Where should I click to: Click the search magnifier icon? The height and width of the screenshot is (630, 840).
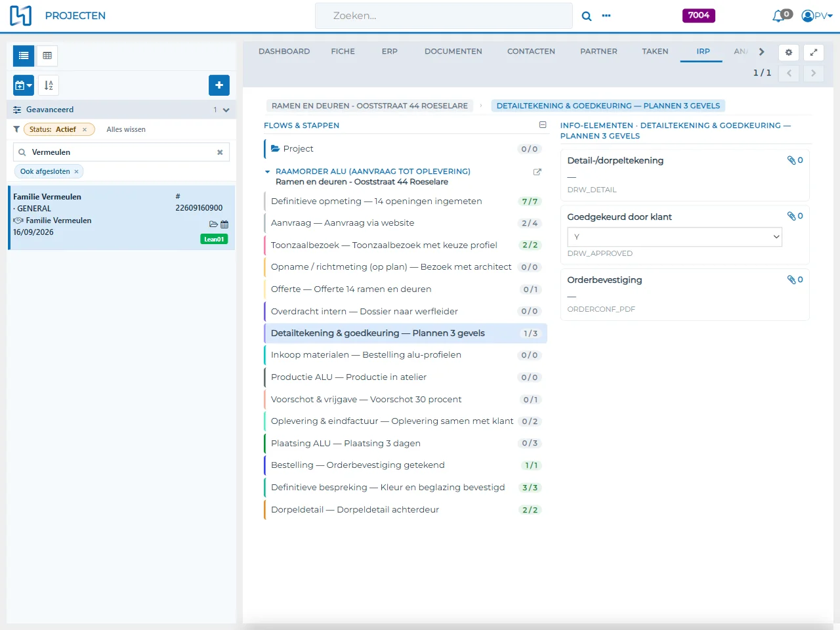[x=587, y=16]
